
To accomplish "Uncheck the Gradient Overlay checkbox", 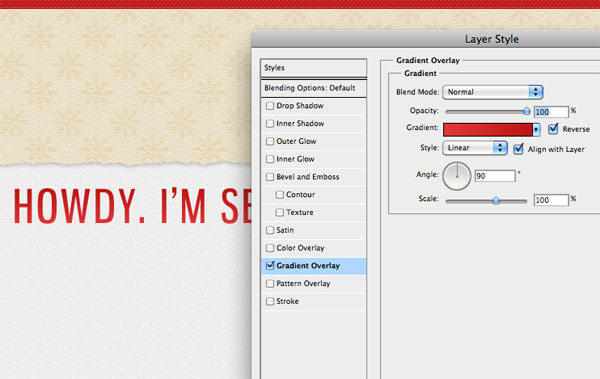I will 270,265.
